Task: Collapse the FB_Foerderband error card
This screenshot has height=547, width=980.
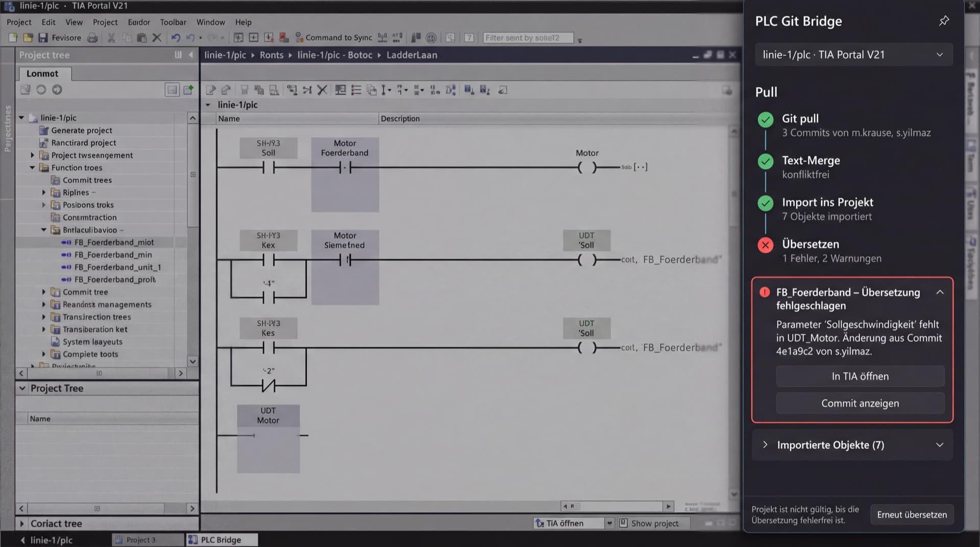Action: 940,292
